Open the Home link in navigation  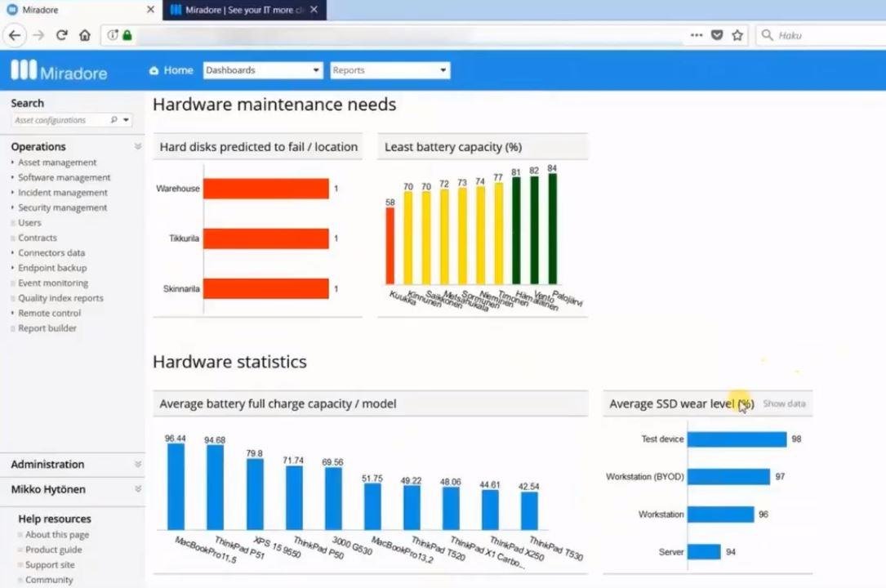[178, 70]
